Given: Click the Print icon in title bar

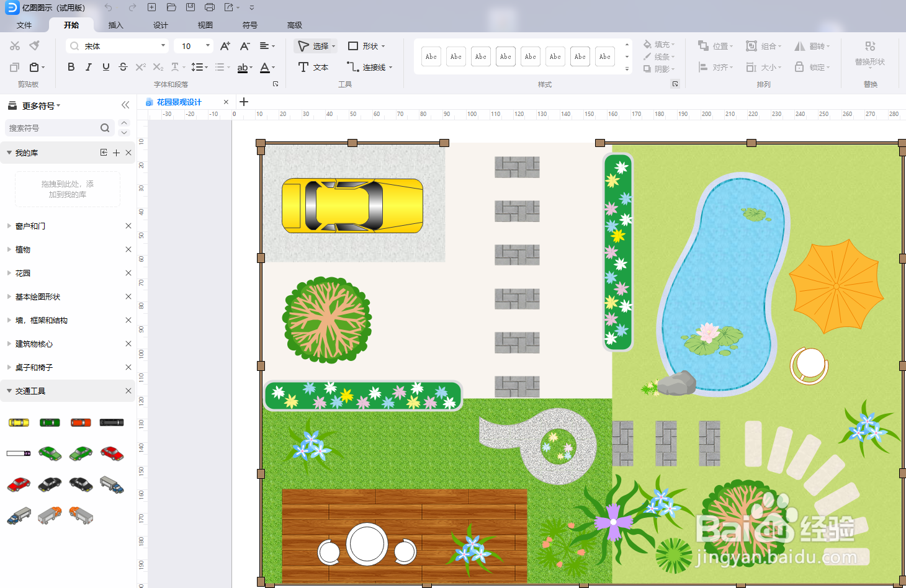Looking at the screenshot, I should (210, 7).
